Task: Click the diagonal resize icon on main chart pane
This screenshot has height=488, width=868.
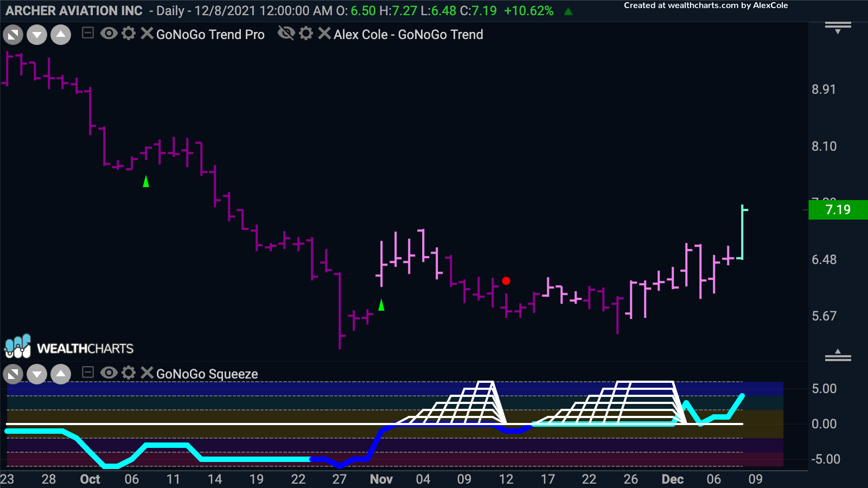Action: [x=13, y=36]
